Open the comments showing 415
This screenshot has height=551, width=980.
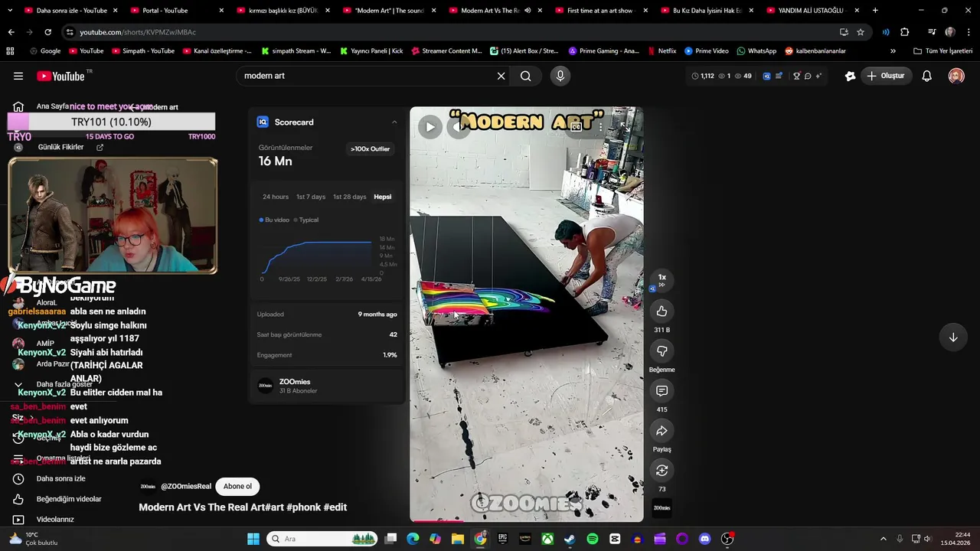point(661,391)
